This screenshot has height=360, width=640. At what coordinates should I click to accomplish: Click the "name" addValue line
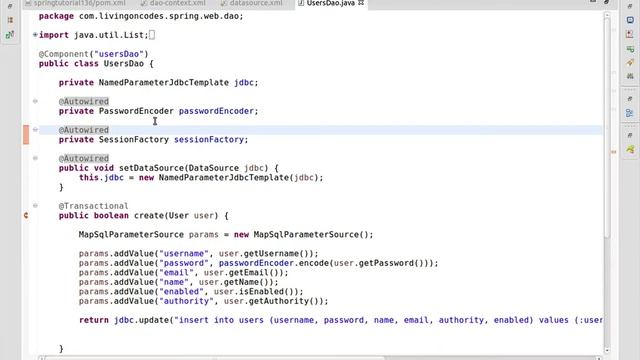click(x=178, y=282)
